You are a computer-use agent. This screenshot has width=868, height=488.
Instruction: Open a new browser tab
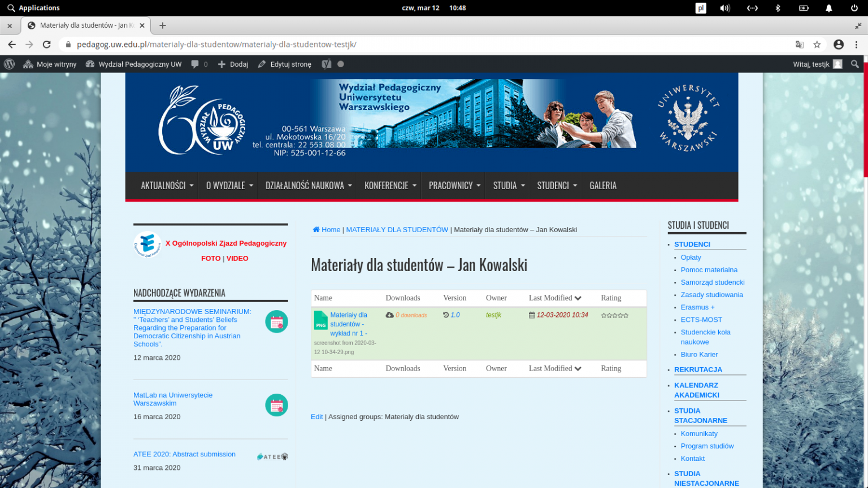[163, 25]
